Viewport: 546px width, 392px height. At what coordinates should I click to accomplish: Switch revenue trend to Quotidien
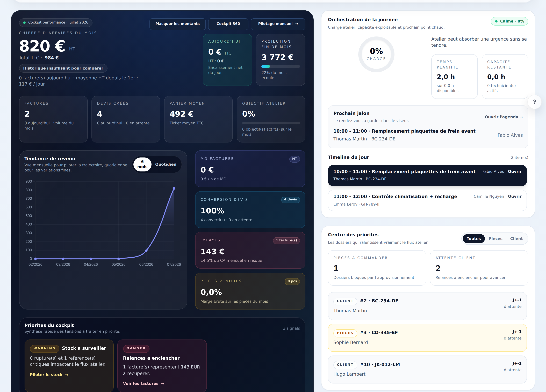[166, 164]
